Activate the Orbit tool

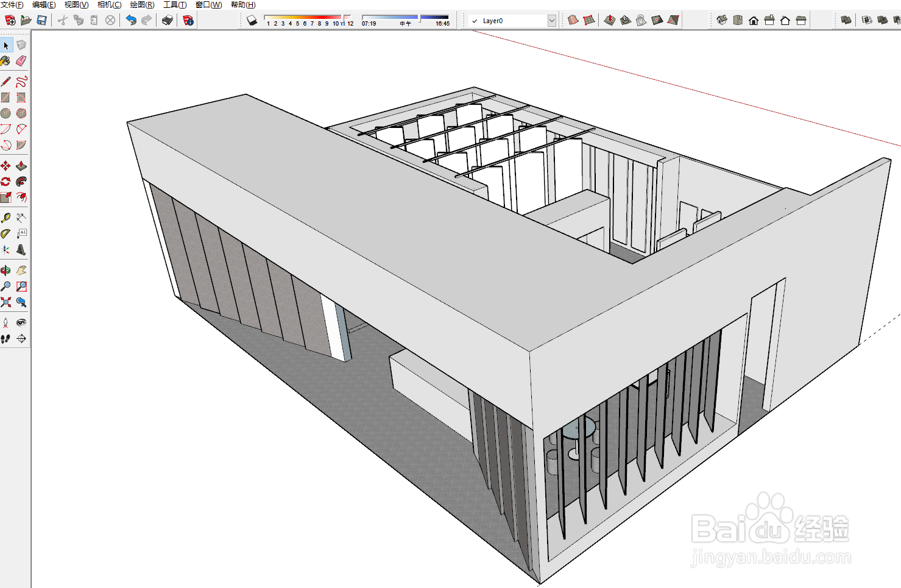(x=5, y=270)
